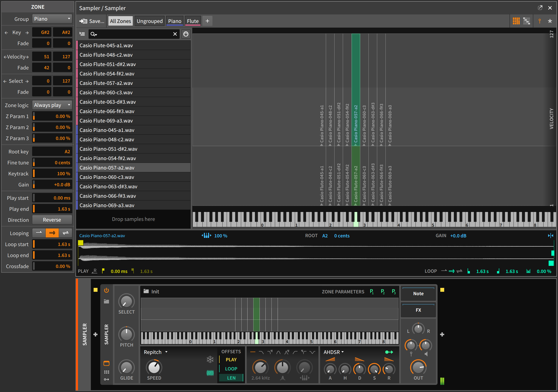
Task: Click the keytrack icon in waveform header
Action: 206,236
